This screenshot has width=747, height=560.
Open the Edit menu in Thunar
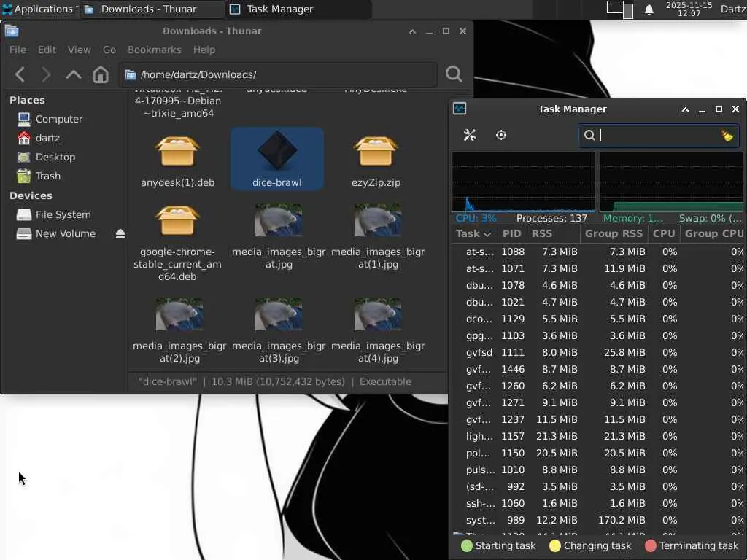(47, 50)
